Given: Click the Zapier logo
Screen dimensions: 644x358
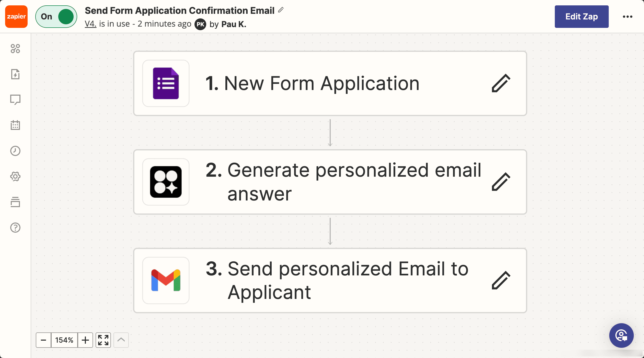Looking at the screenshot, I should (16, 16).
